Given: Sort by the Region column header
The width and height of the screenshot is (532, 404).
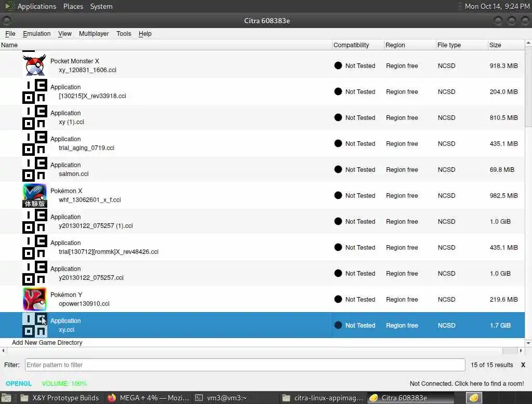Looking at the screenshot, I should click(410, 45).
